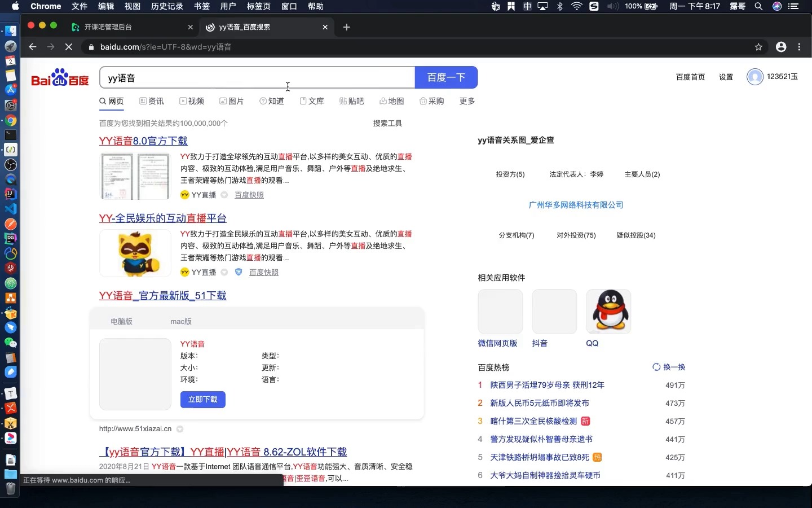
Task: Bookmark this page with star icon
Action: (758, 47)
